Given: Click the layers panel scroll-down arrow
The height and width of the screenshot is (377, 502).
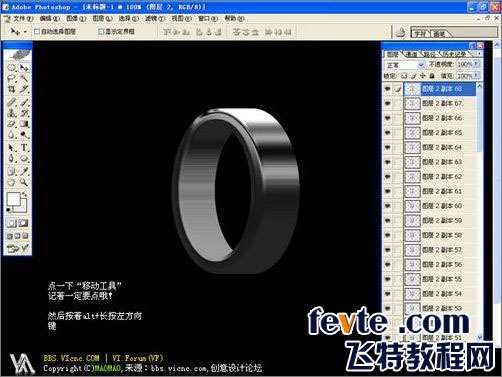Looking at the screenshot, I should [x=479, y=337].
